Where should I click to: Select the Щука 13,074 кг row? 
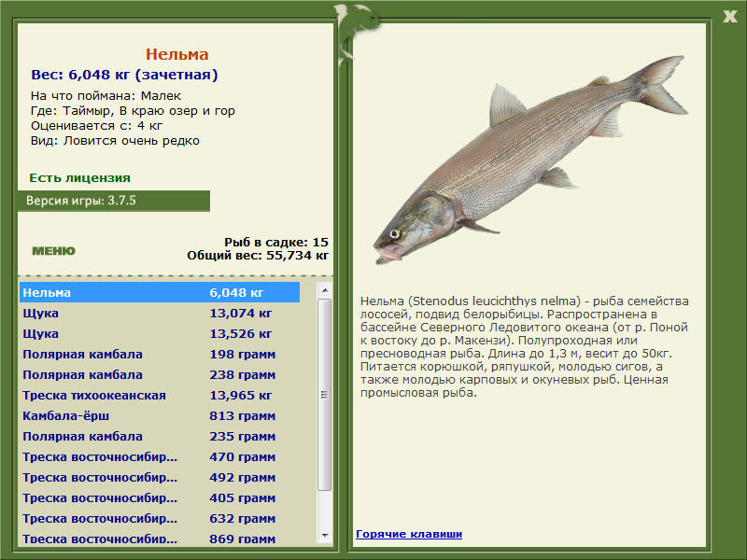coord(160,313)
